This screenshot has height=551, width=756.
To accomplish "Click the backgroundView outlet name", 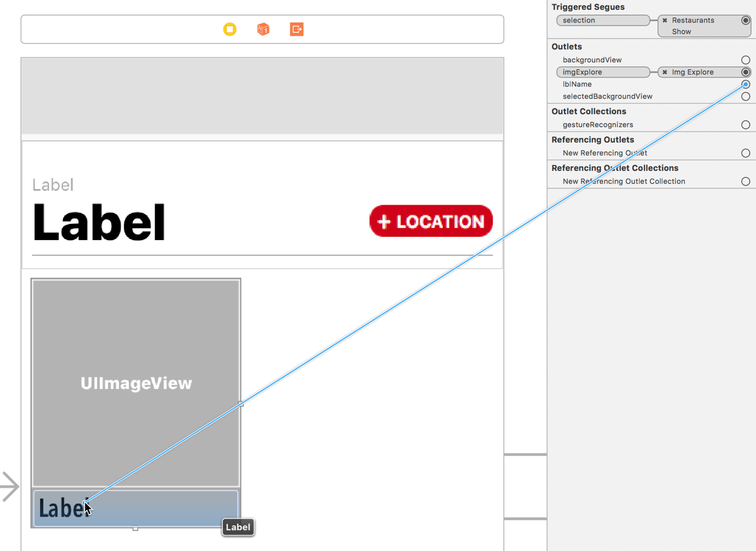I will click(x=592, y=60).
